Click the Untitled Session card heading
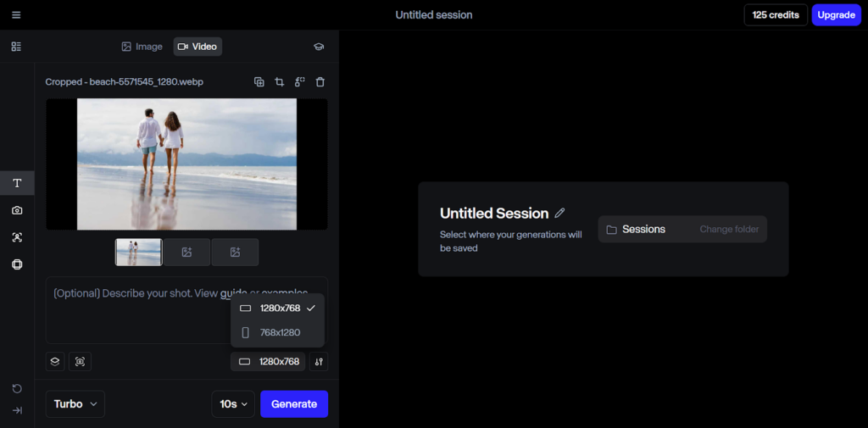The image size is (868, 428). click(x=494, y=214)
